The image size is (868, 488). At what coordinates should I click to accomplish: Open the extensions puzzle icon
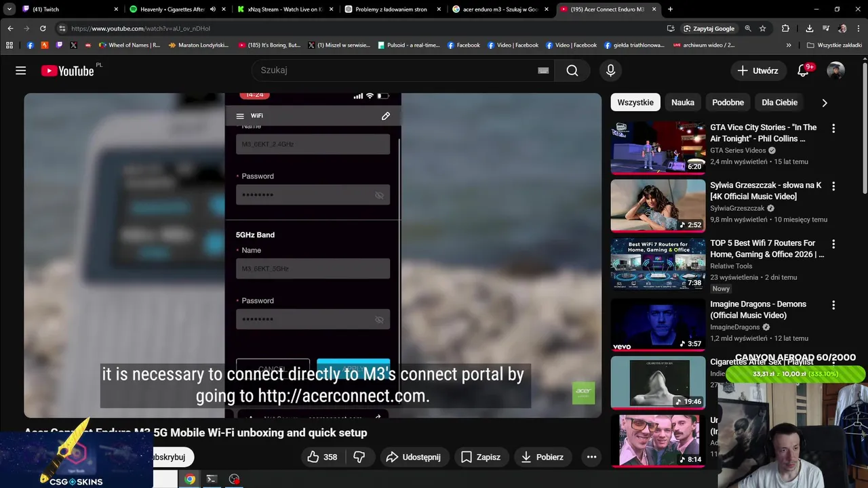785,28
